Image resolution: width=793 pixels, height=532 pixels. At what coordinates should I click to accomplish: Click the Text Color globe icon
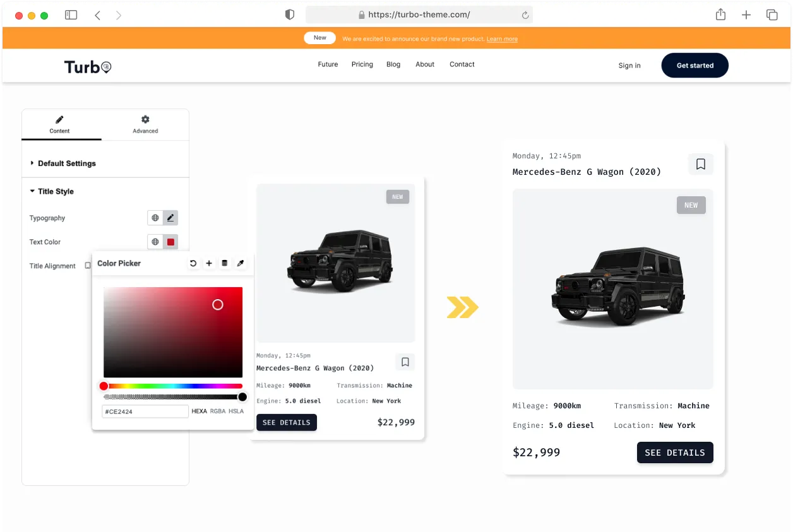coord(155,242)
